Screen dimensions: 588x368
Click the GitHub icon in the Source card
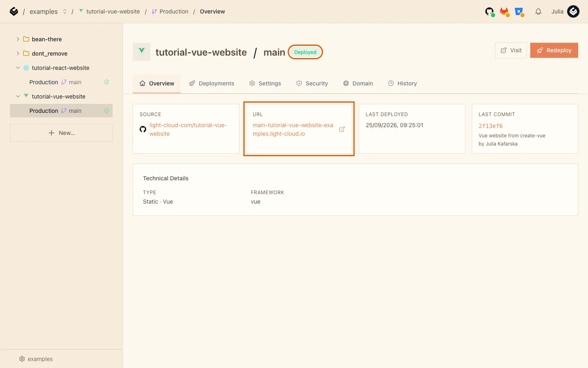tap(143, 129)
